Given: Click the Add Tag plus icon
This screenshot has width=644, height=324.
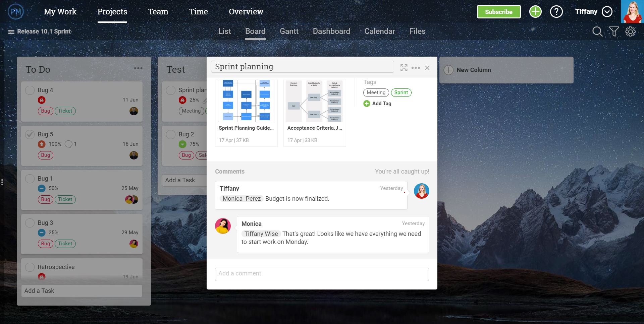Looking at the screenshot, I should pyautogui.click(x=367, y=104).
